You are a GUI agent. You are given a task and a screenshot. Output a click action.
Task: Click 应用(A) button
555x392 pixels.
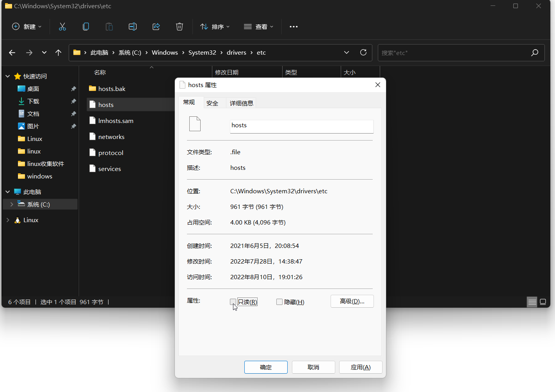(361, 367)
